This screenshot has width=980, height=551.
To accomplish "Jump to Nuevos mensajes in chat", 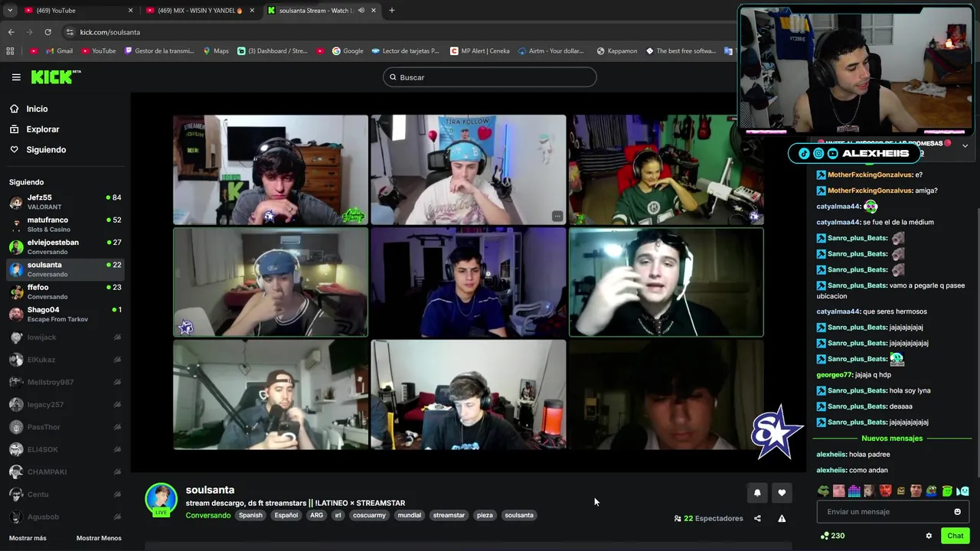I will click(892, 439).
